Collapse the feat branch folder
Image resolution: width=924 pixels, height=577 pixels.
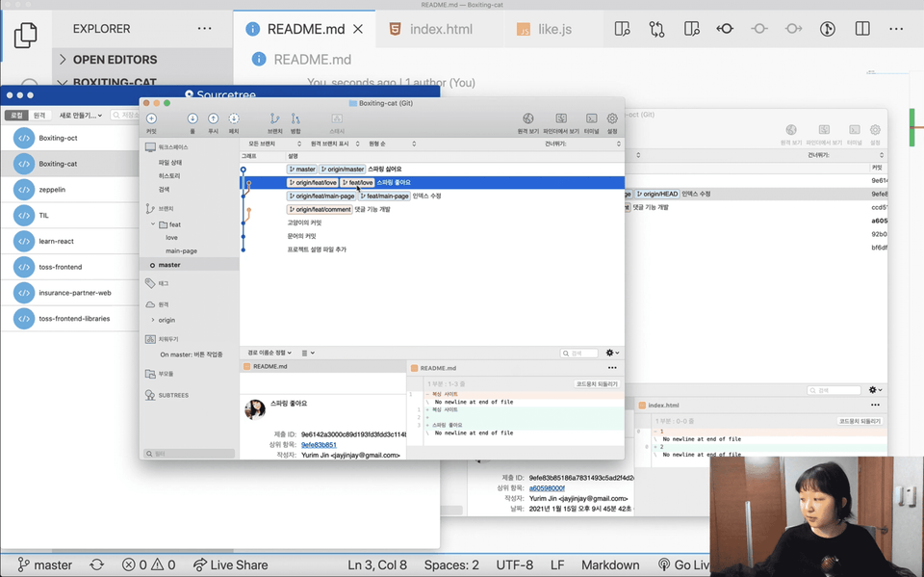pyautogui.click(x=153, y=224)
